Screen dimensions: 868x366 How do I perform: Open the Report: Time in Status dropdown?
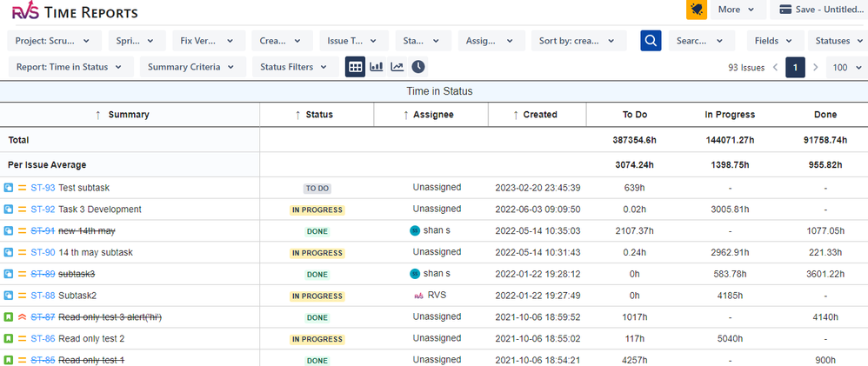pos(70,67)
